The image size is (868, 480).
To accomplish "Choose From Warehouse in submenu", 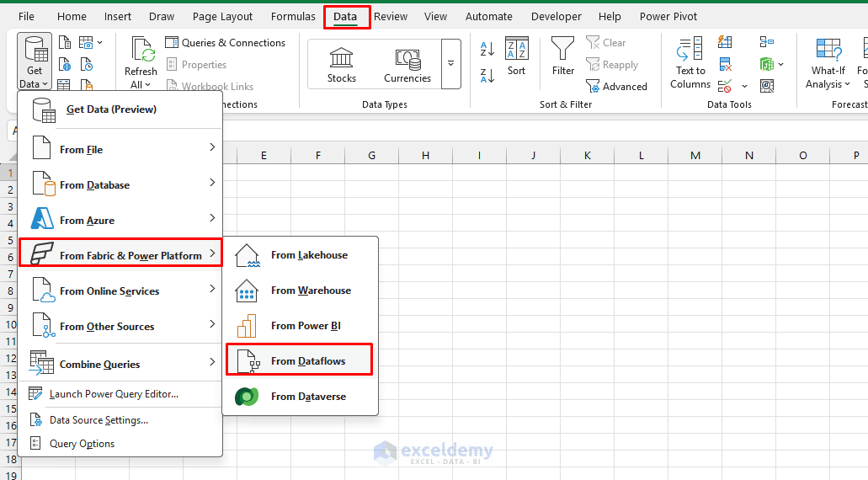I will [300, 291].
